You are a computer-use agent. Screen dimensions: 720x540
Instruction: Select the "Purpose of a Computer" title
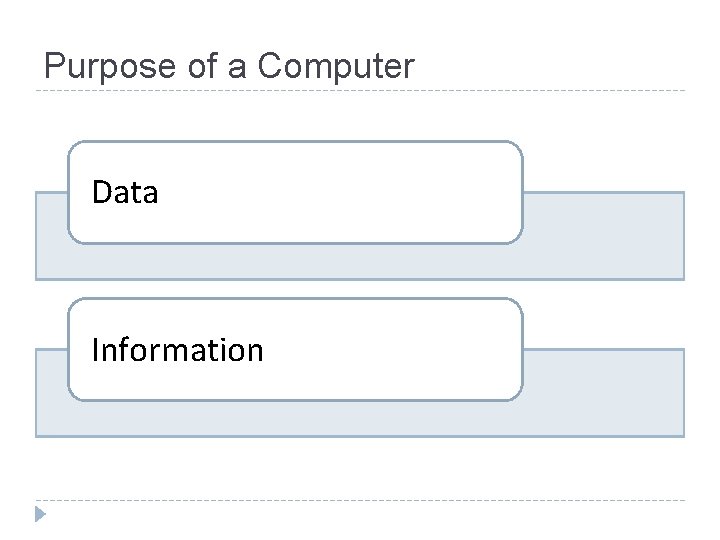click(x=229, y=66)
